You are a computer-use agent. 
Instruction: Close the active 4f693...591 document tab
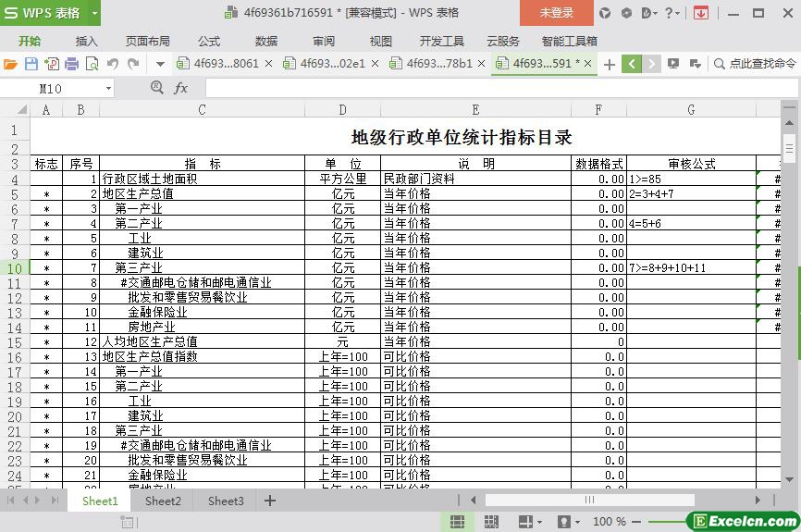587,64
